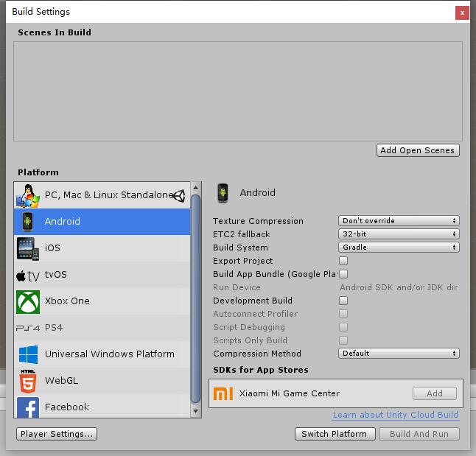Click the Windows logo for Universal Windows Platform
This screenshot has width=476, height=456.
[x=28, y=354]
